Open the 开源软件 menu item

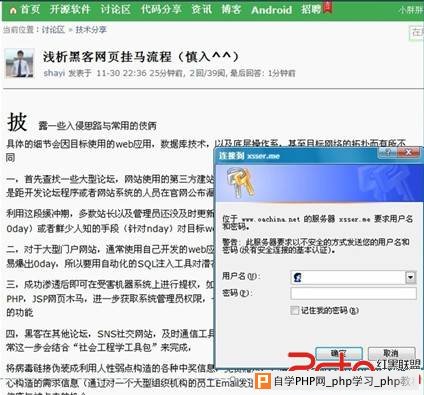[x=70, y=9]
